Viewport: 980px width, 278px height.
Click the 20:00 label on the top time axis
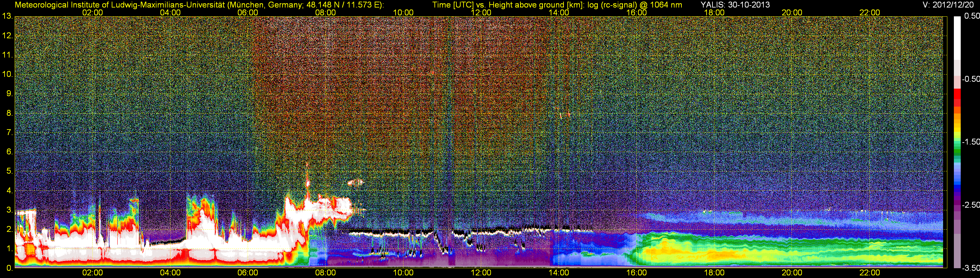click(x=792, y=12)
